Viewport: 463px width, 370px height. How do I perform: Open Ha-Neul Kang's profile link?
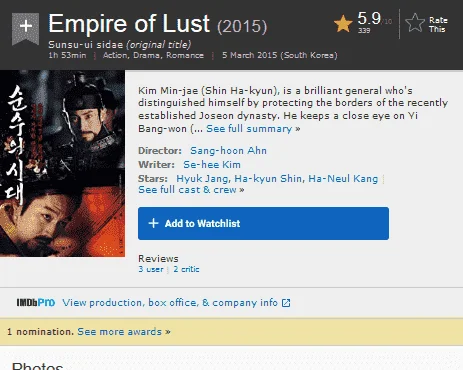click(343, 179)
